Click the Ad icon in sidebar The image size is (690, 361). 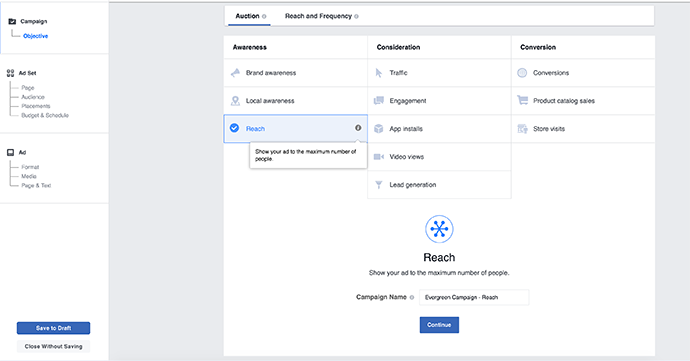pyautogui.click(x=11, y=152)
